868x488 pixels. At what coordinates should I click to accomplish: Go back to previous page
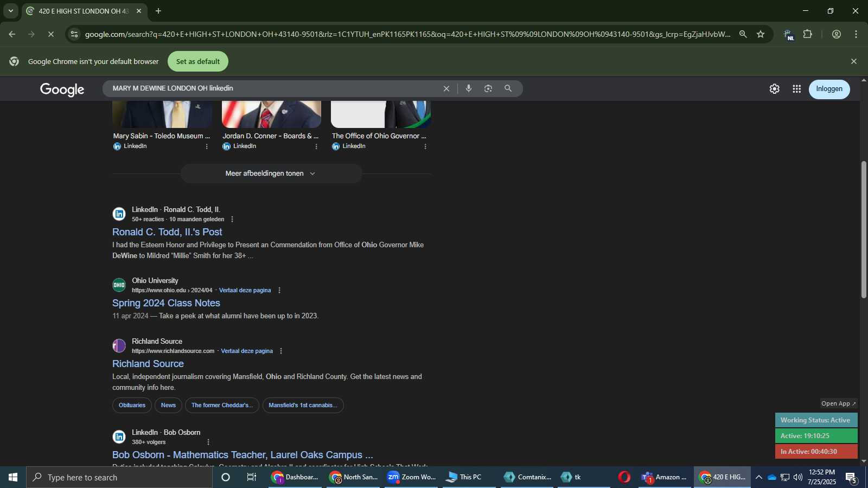12,34
